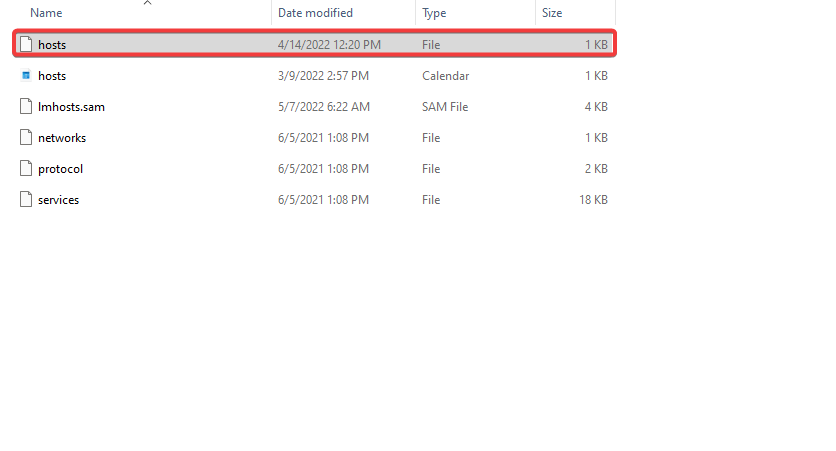This screenshot has height=451, width=836.
Task: Select the hosts file name of type Calendar
Action: click(x=52, y=76)
